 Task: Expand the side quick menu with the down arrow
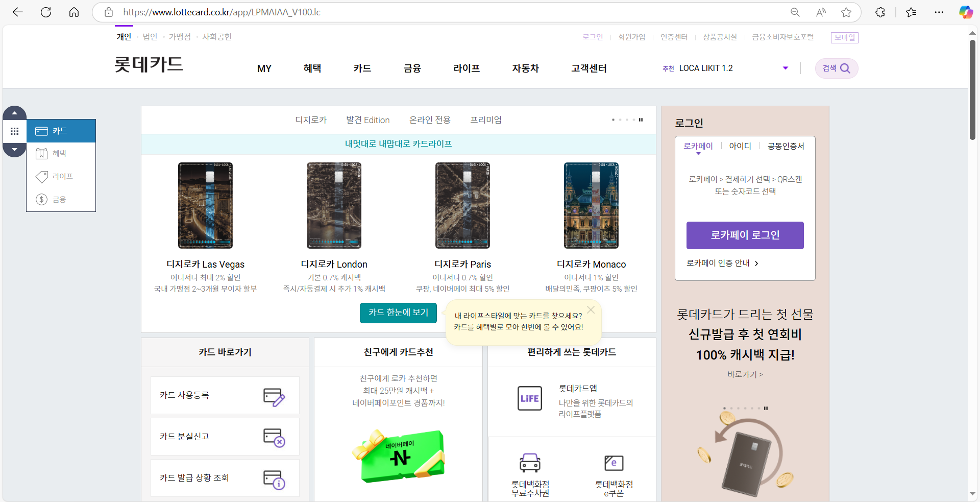[x=14, y=150]
